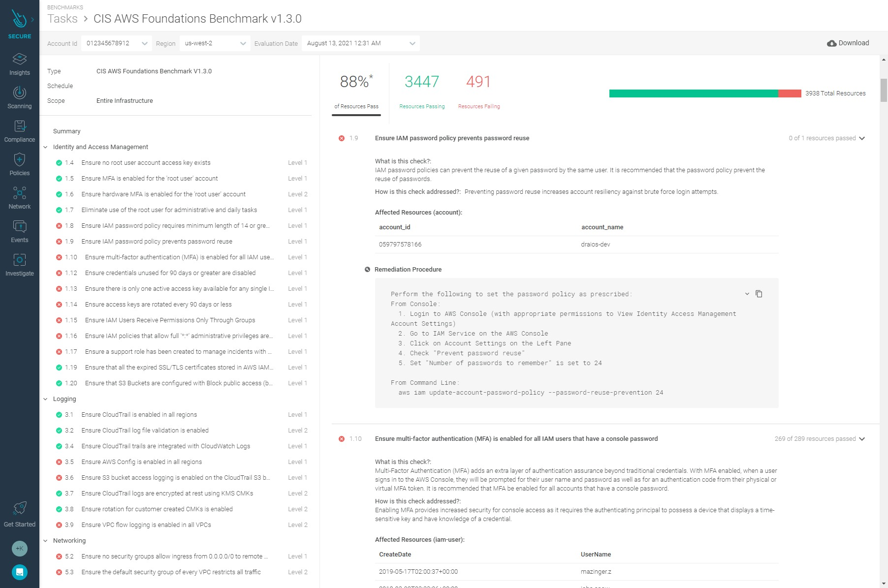Open the support chat bubble
This screenshot has width=888, height=588.
(x=19, y=572)
